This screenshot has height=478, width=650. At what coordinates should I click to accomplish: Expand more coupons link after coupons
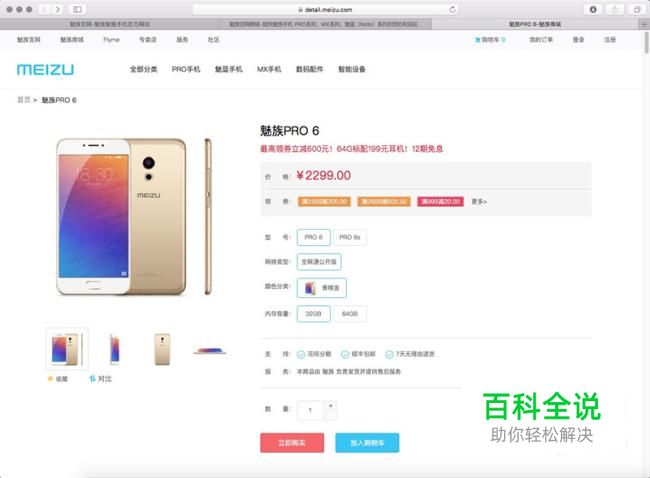point(479,201)
